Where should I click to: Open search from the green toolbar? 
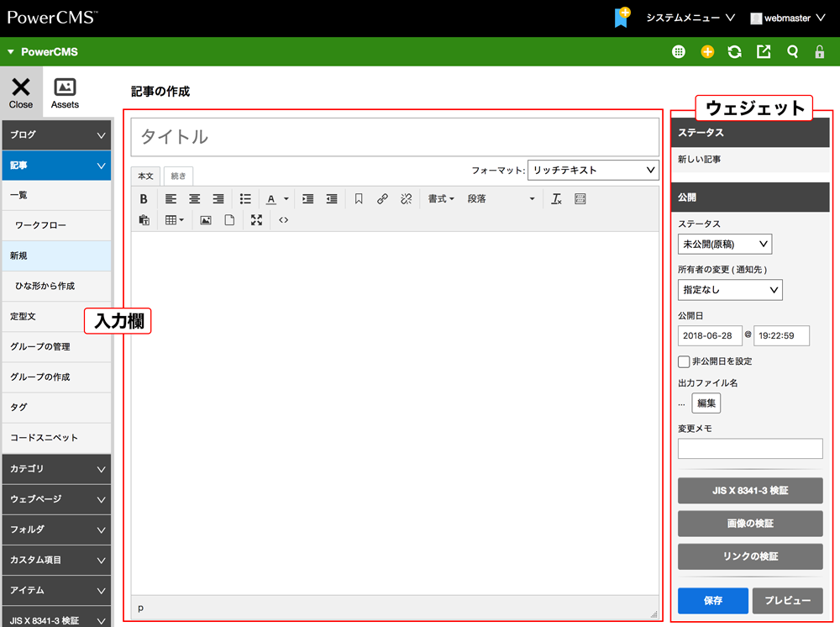tap(791, 51)
